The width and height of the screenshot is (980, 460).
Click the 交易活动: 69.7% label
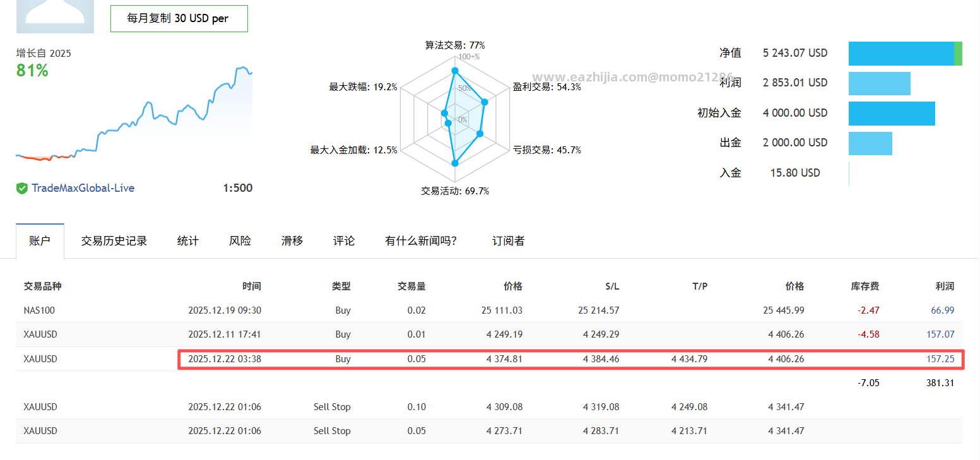[455, 191]
